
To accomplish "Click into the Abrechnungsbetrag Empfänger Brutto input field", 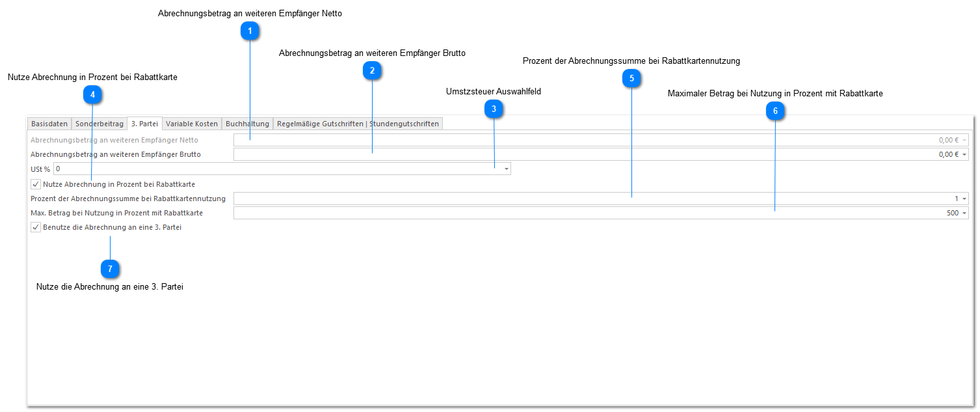I will (x=585, y=155).
